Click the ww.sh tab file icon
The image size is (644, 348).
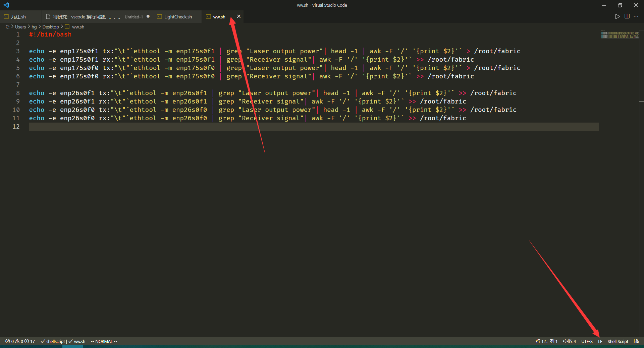pyautogui.click(x=208, y=17)
